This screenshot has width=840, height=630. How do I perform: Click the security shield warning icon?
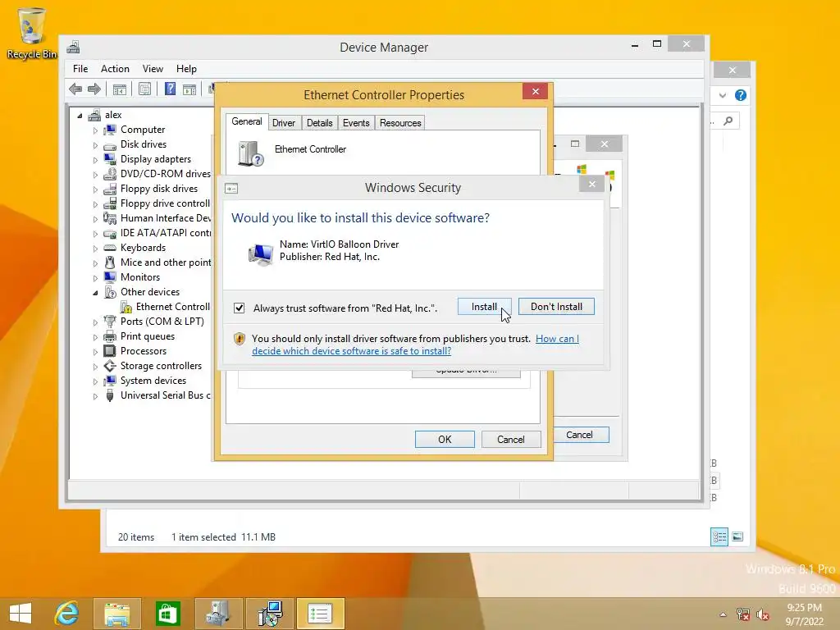pos(240,339)
